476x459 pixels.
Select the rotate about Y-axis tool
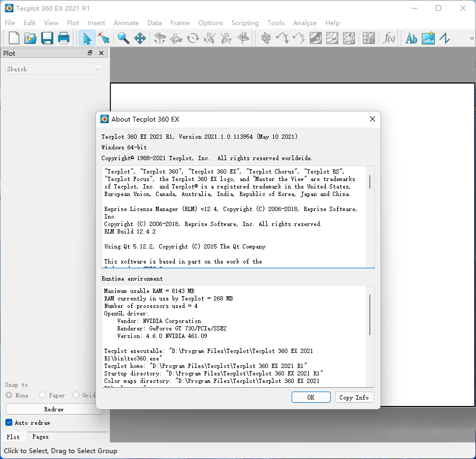(226, 38)
